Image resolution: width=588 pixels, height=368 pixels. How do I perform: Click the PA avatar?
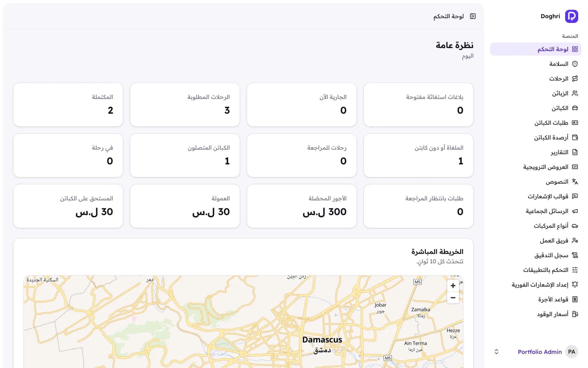tap(571, 352)
